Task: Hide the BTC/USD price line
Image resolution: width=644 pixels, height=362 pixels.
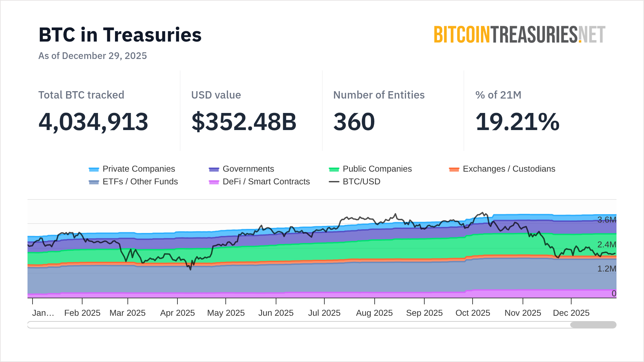Action: [361, 182]
